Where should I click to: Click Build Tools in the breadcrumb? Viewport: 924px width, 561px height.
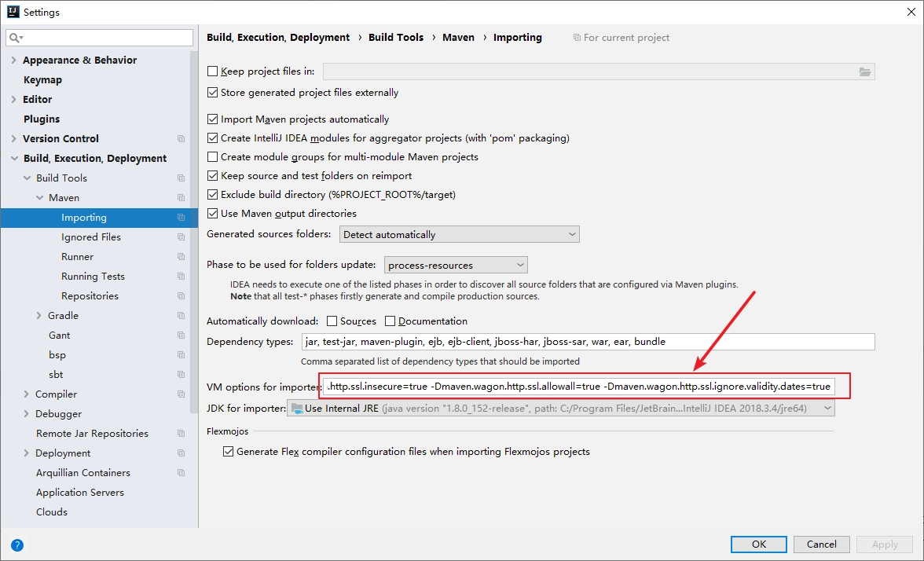pos(396,38)
